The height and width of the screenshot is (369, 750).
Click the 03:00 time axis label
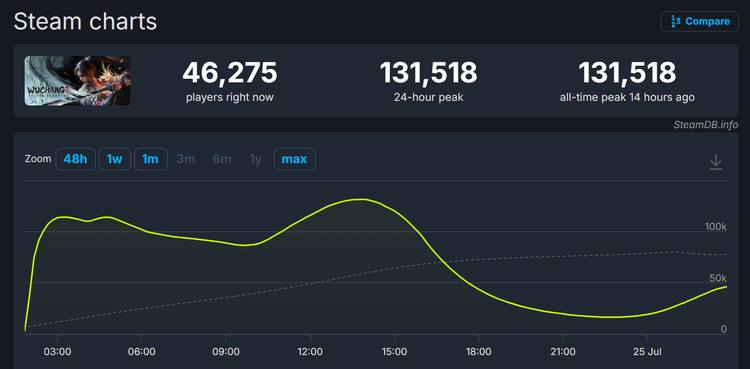point(57,352)
